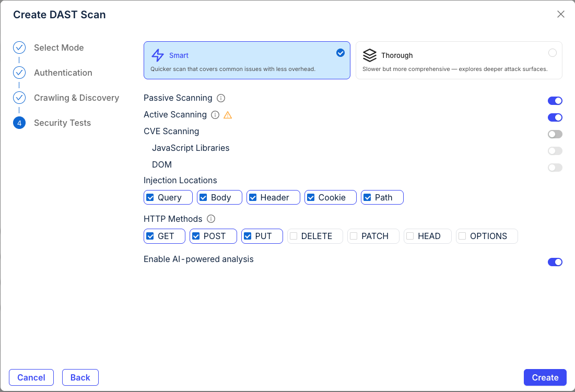This screenshot has width=575, height=392.
Task: Click the warning triangle beside Active Scanning
Action: pos(227,115)
